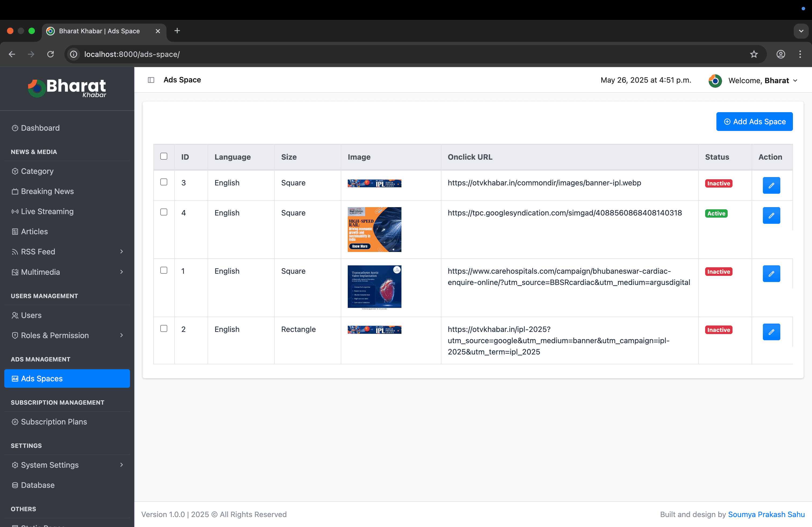Click the Inactive badge for ID 3
The width and height of the screenshot is (812, 527).
point(718,183)
